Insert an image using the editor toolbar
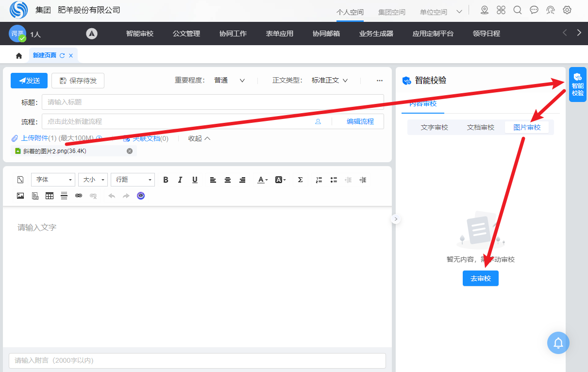588x372 pixels. click(20, 196)
